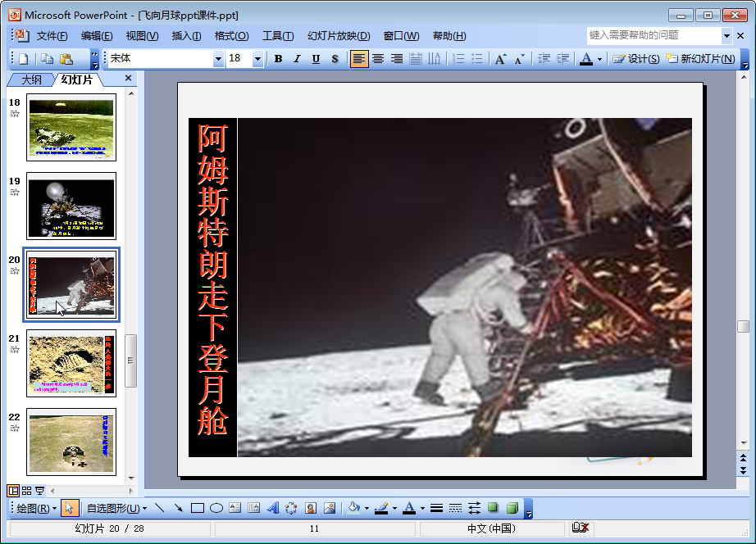This screenshot has width=756, height=544.
Task: Open the 自选图形 AutoShapes menu
Action: 117,508
